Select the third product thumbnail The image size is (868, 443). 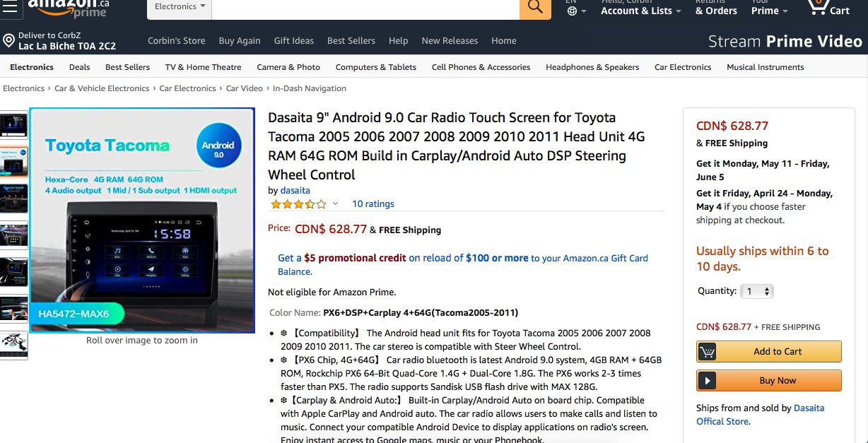point(13,199)
